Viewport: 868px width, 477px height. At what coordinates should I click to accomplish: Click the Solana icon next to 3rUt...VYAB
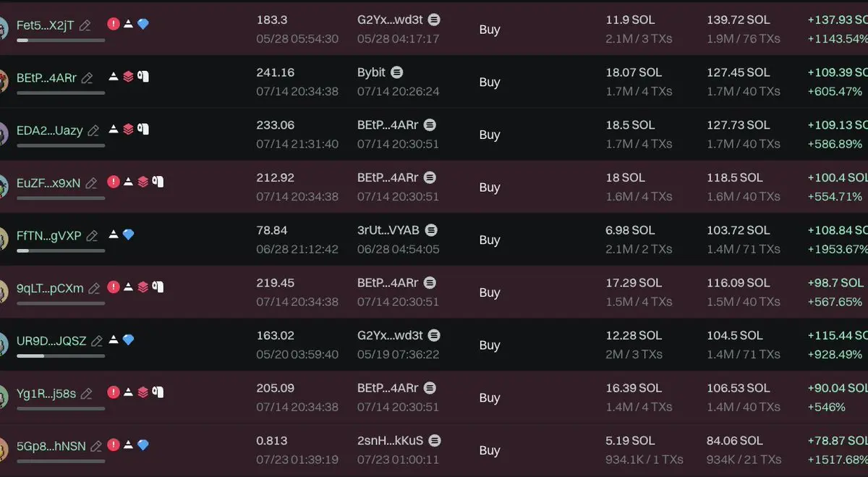point(431,230)
